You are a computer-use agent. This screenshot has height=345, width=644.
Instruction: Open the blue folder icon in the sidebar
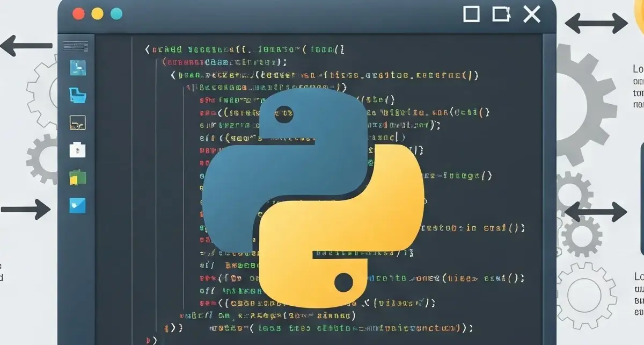pyautogui.click(x=78, y=96)
